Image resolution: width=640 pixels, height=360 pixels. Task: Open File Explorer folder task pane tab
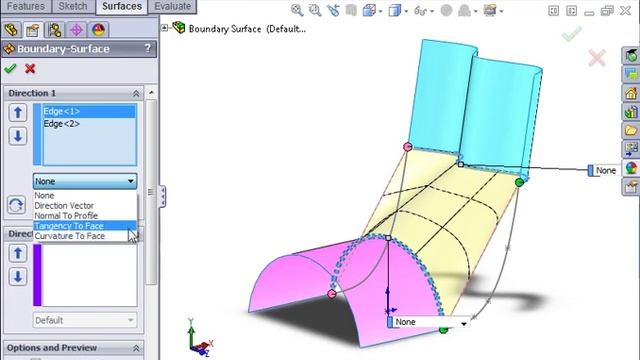631,131
